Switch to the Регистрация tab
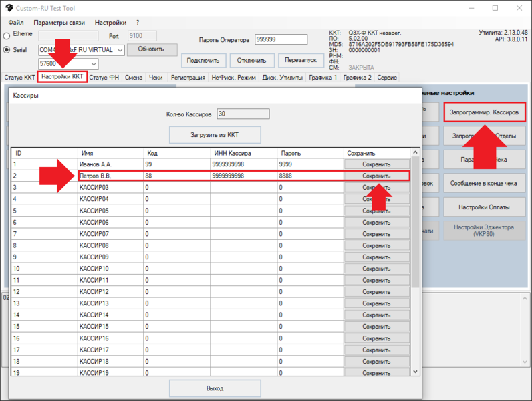The image size is (532, 401). tap(188, 78)
